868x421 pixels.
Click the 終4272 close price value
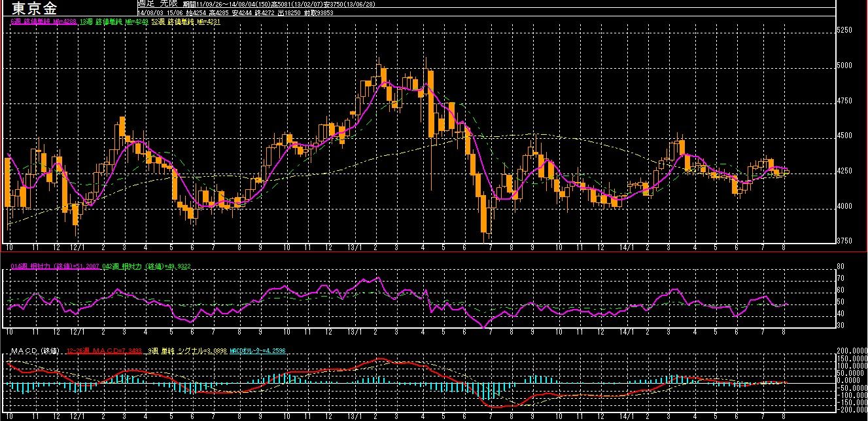point(266,13)
